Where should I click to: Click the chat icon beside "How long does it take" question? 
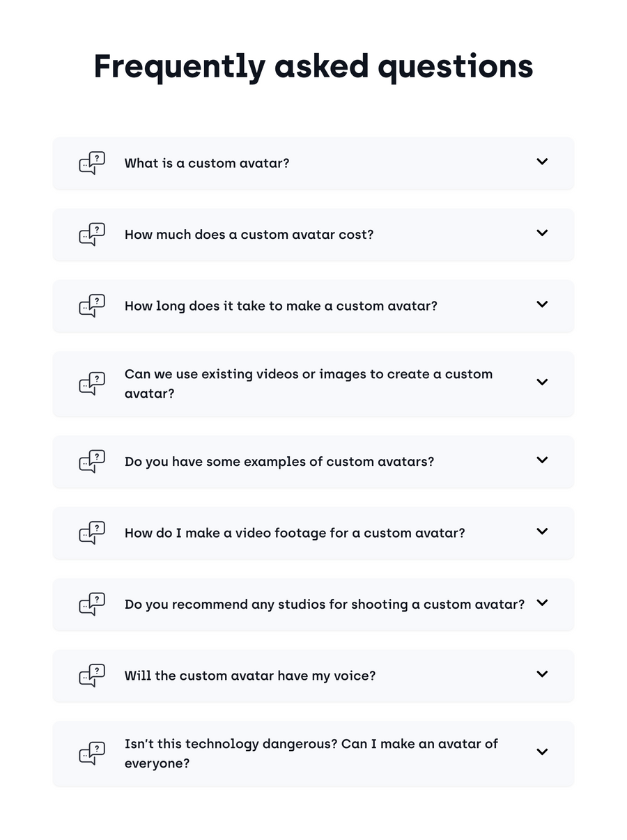point(92,306)
